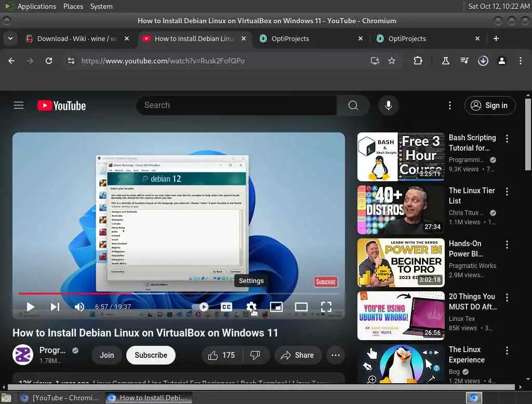Open the clock Sat Oct 12 10:22 AM
Screen dimensions: 532x404
499,6
